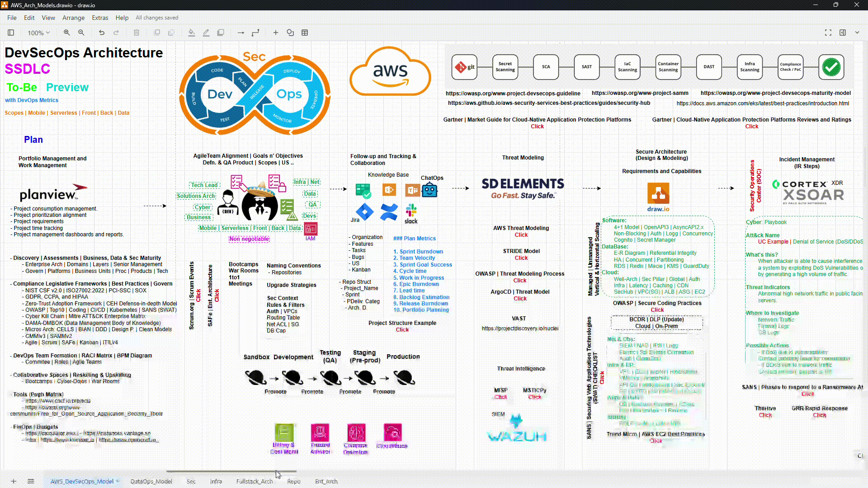Switch to Ent_Arch page tab
868x488 pixels.
tap(326, 481)
